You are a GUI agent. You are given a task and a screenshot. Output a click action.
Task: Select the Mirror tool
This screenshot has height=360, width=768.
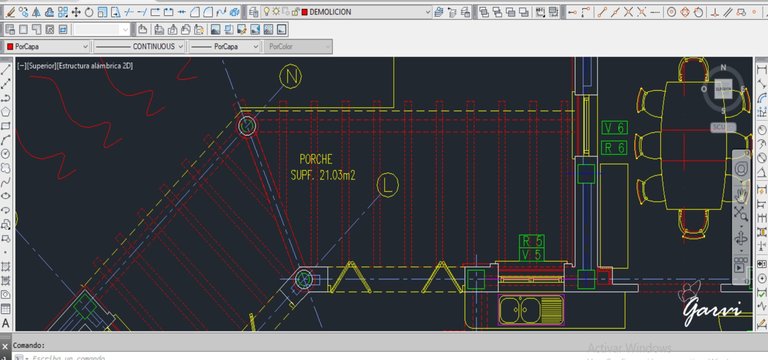click(36, 12)
